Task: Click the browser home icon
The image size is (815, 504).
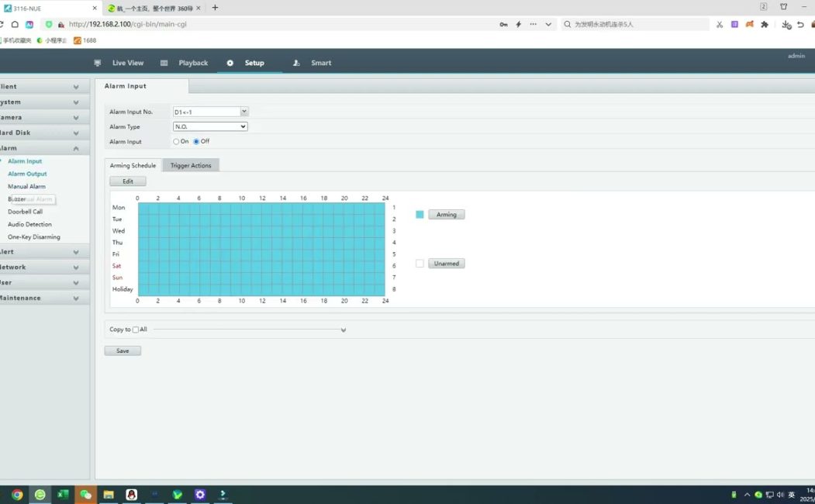Action: (15, 24)
